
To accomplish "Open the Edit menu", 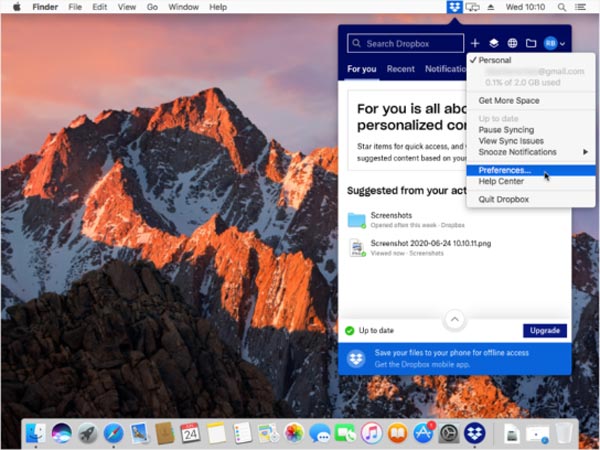I will pos(99,7).
